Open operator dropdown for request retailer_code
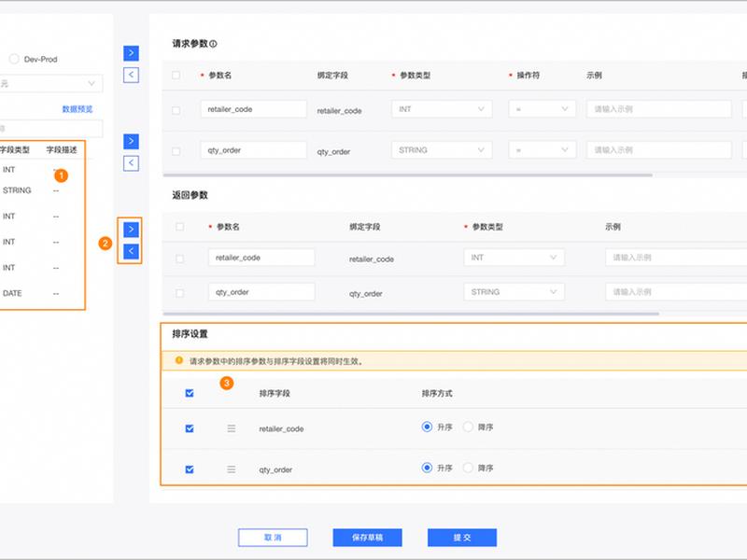Viewport: 747px width, 560px height. 543,109
